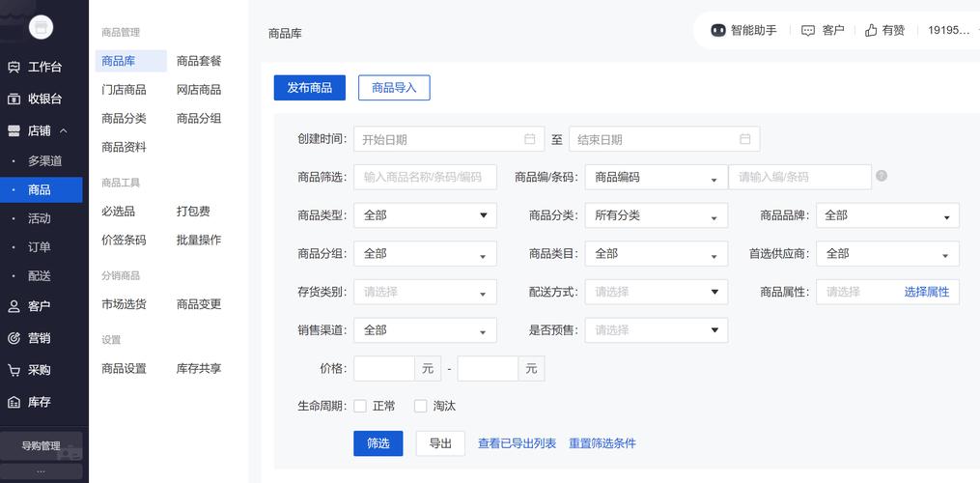Click the 导购管理 button
The image size is (980, 483).
(42, 446)
